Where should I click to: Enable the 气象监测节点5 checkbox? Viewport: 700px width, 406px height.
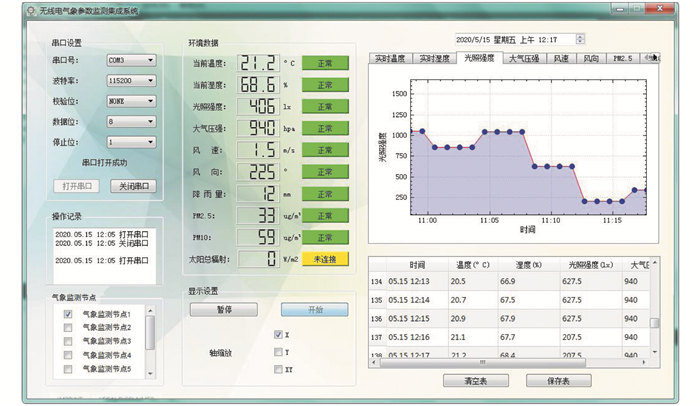click(x=68, y=369)
